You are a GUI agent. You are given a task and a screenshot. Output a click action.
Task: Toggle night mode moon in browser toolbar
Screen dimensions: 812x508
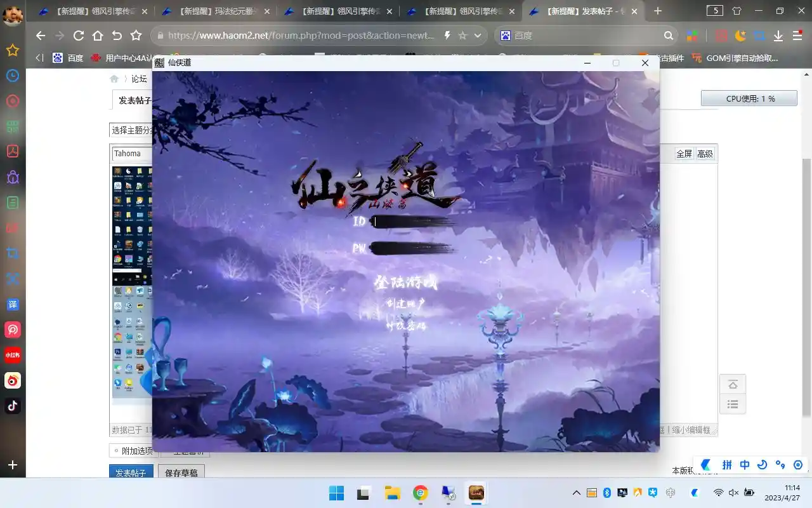point(740,36)
